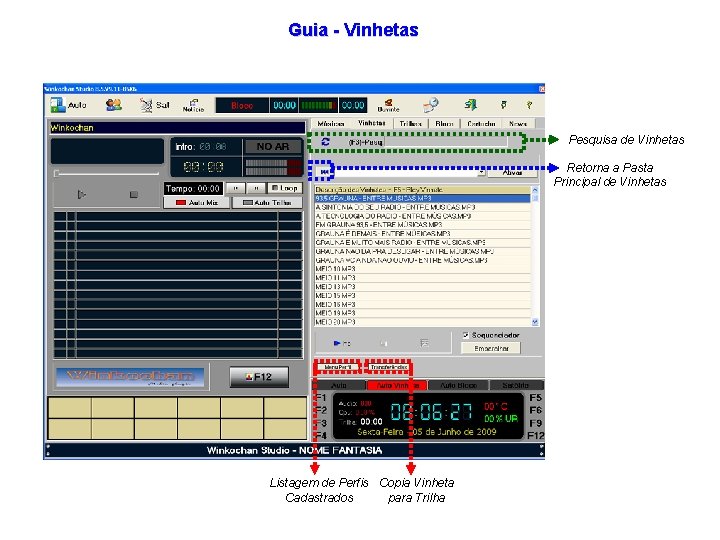Switch to the Músicas tab
This screenshot has height=540, width=720.
tap(331, 124)
